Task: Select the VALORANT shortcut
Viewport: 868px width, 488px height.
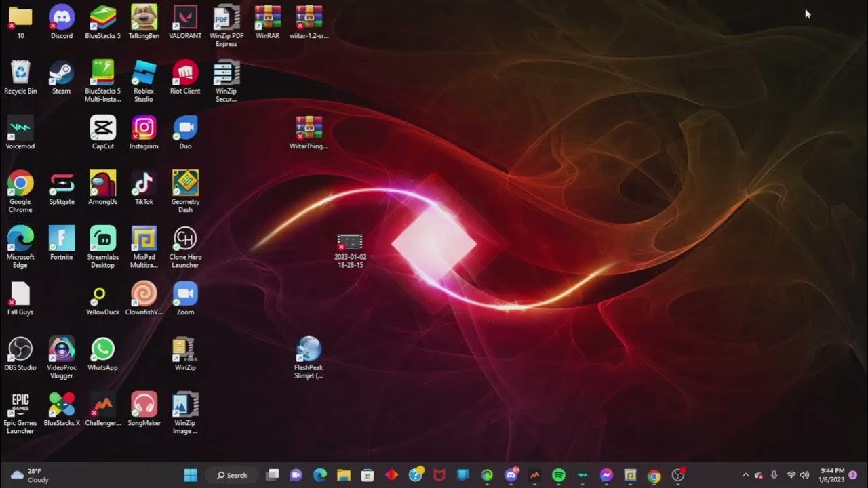Action: (x=185, y=22)
